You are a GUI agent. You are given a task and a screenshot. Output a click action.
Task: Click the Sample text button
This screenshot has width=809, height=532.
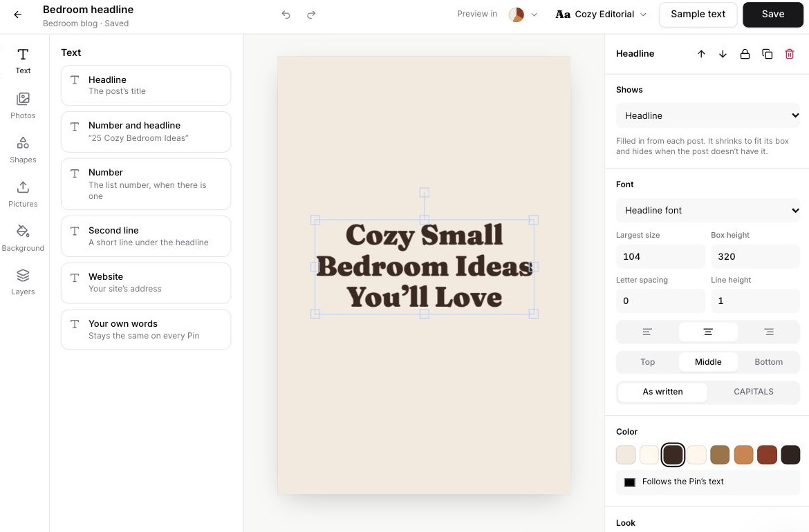(698, 15)
